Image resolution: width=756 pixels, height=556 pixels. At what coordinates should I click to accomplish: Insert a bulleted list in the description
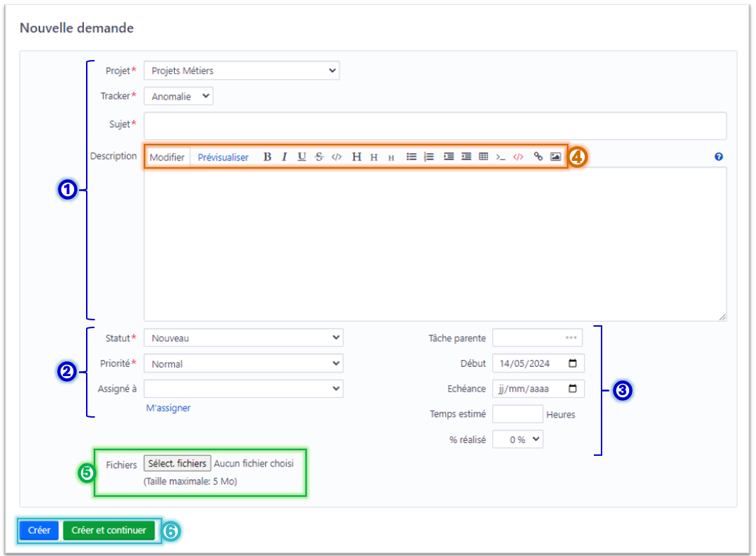pyautogui.click(x=412, y=157)
